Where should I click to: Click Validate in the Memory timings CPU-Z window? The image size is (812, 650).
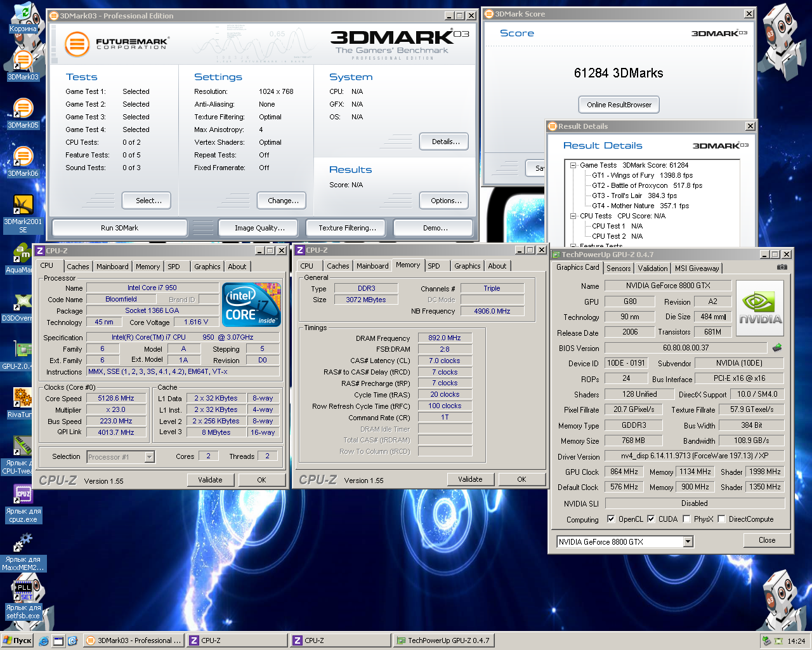pyautogui.click(x=470, y=479)
